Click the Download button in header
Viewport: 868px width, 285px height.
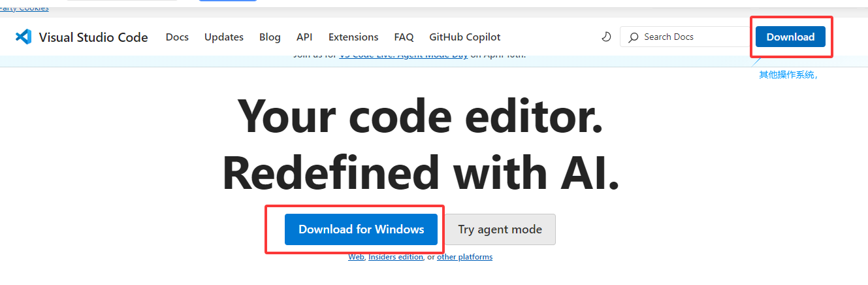point(790,37)
